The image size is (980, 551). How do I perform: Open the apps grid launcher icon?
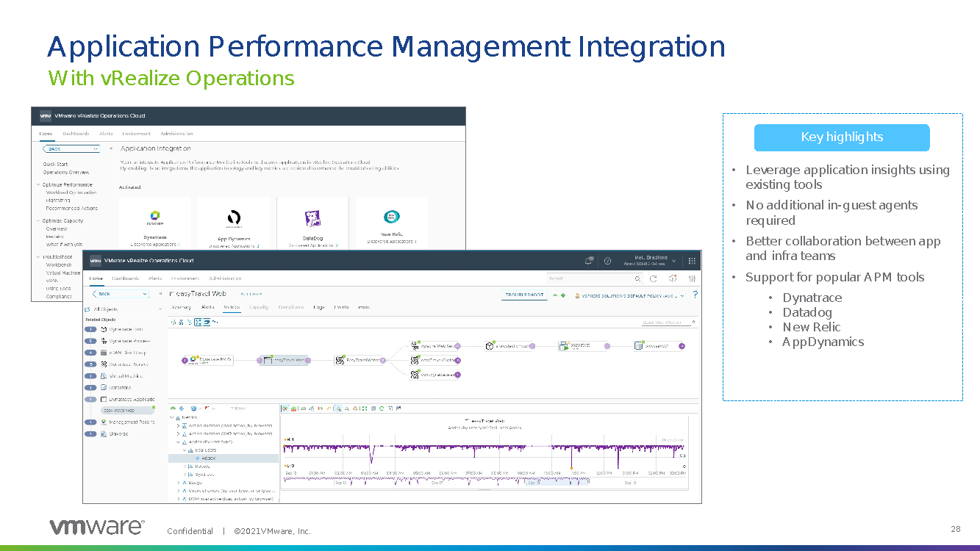pyautogui.click(x=692, y=261)
